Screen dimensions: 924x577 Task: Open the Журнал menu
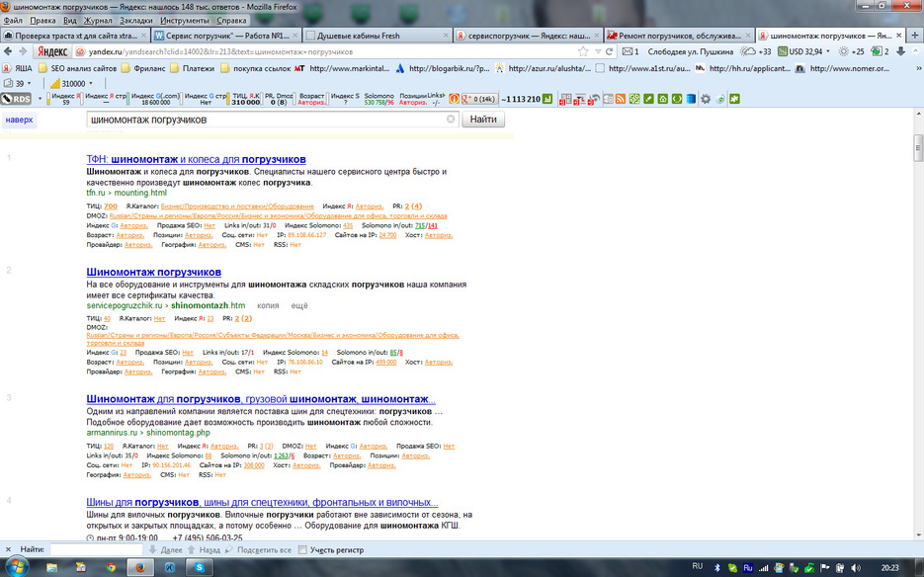click(98, 21)
